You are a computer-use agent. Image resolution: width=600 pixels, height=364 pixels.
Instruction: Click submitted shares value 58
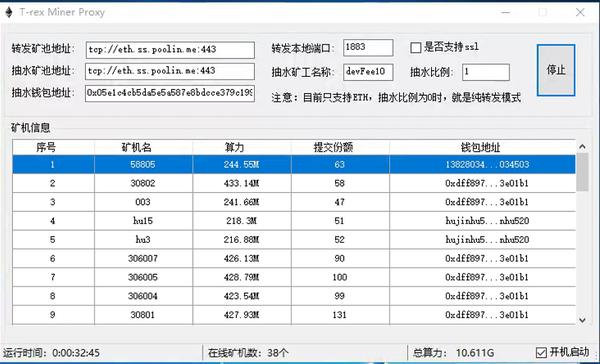point(339,183)
